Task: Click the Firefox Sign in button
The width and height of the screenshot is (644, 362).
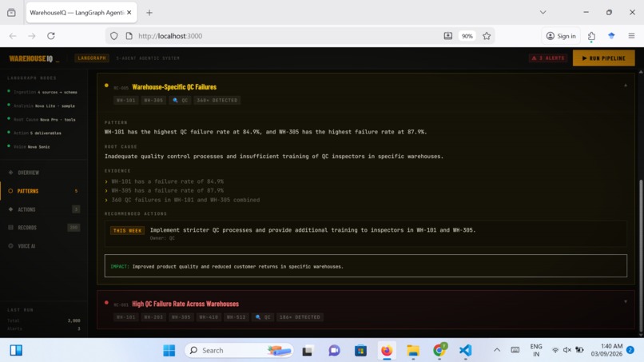Action: (x=561, y=36)
